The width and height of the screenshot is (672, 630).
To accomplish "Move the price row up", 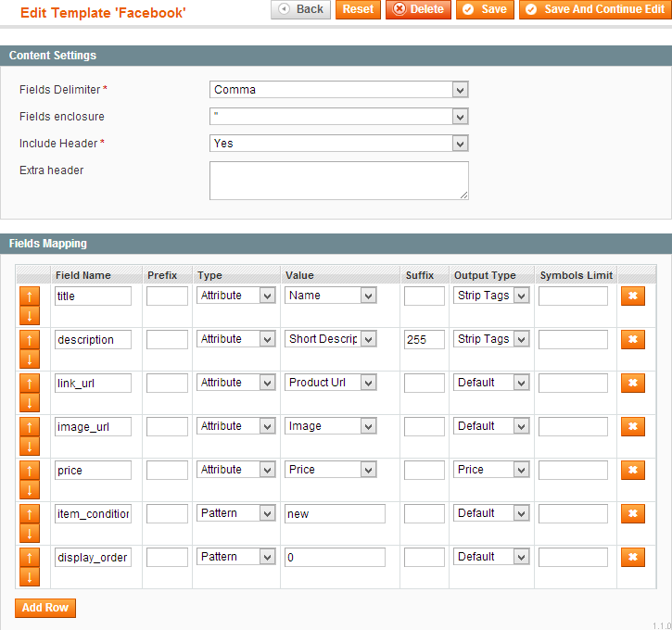I will 30,471.
